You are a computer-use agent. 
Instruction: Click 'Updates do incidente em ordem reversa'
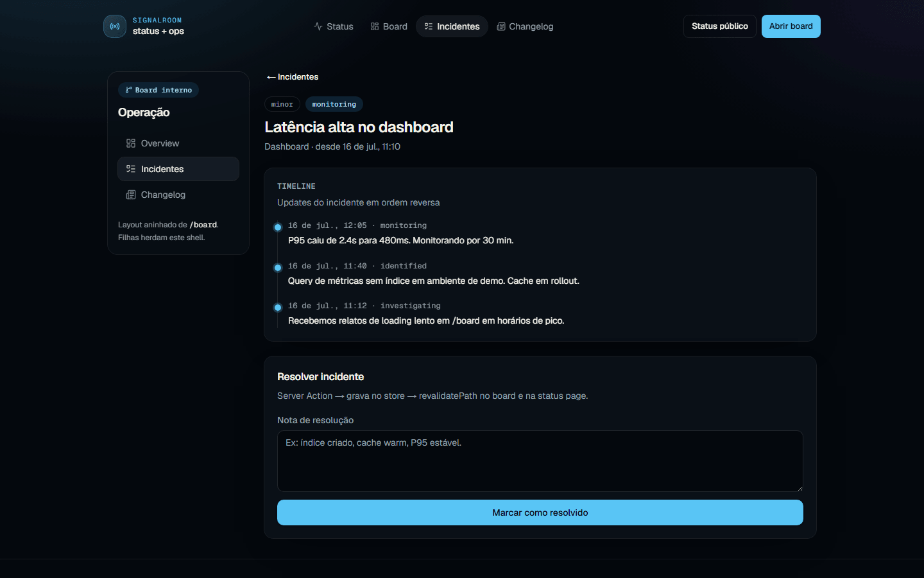[x=359, y=202]
